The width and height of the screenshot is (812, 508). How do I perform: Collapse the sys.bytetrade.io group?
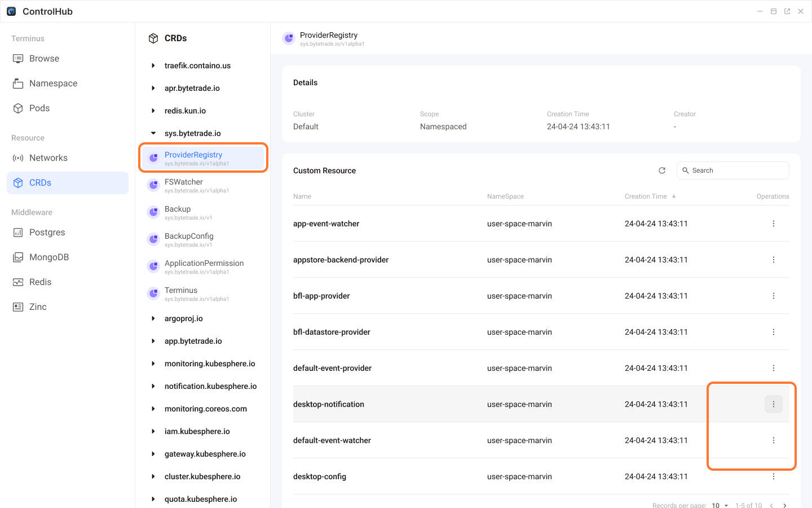153,133
